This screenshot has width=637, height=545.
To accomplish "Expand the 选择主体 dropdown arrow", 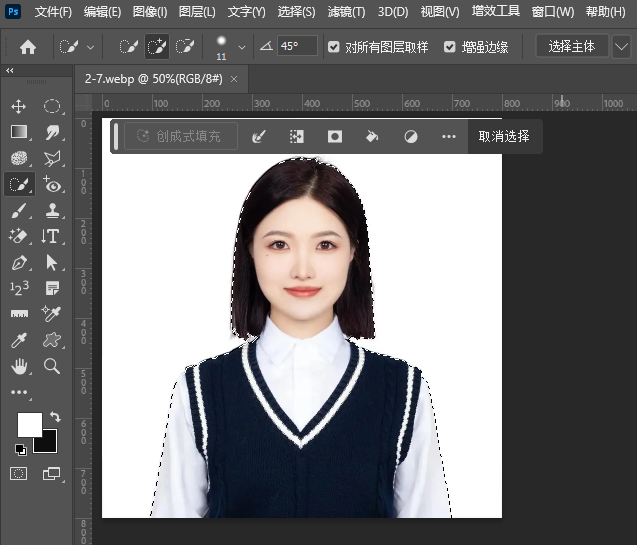I will tap(620, 47).
